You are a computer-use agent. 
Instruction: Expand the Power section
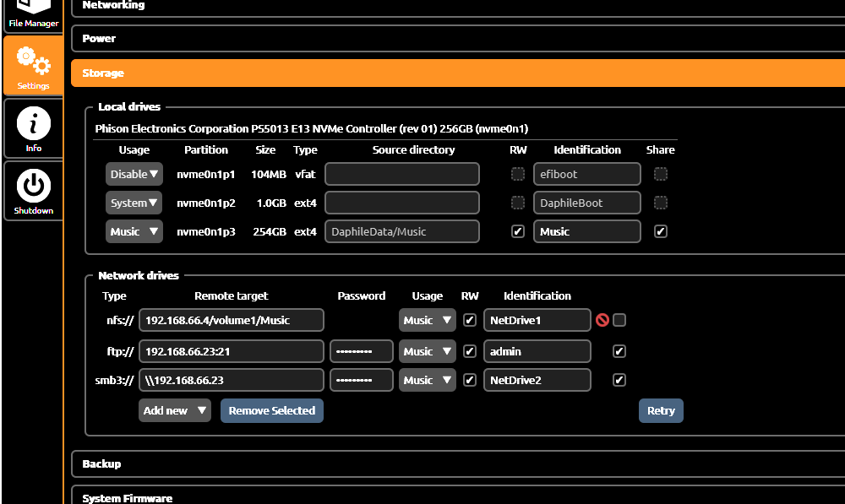458,39
